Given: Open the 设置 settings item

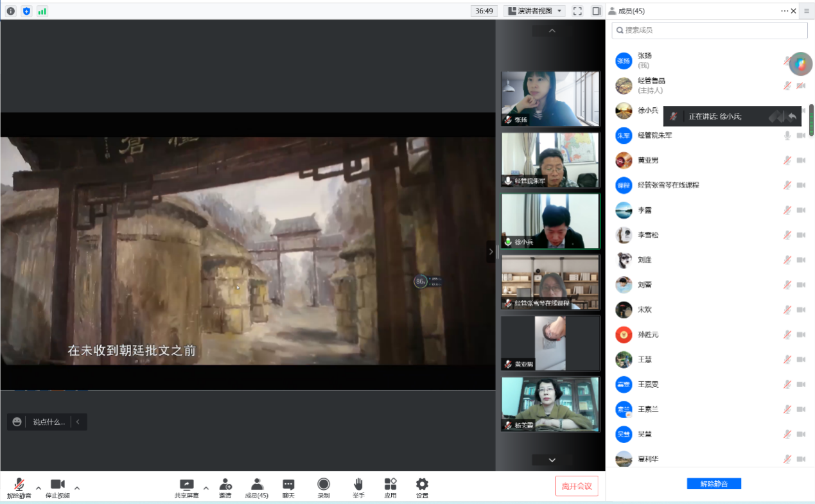Looking at the screenshot, I should coord(421,488).
